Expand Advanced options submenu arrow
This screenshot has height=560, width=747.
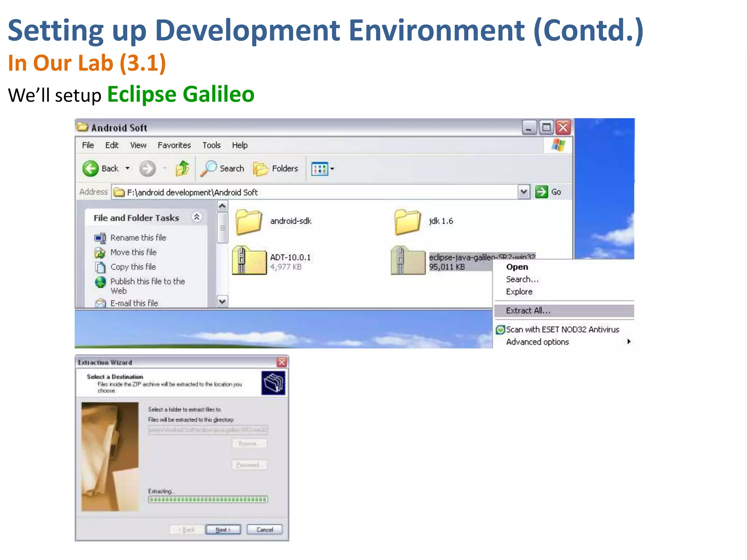(629, 342)
